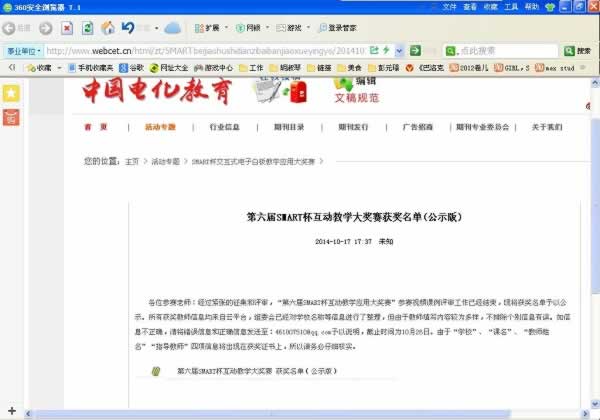Expand the dropdown arrow next to 网银
The height and width of the screenshot is (420, 600).
(x=267, y=28)
